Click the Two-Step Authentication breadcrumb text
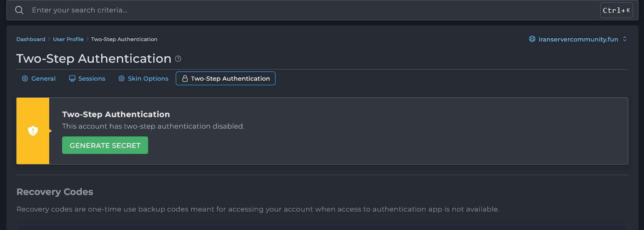 [x=124, y=39]
